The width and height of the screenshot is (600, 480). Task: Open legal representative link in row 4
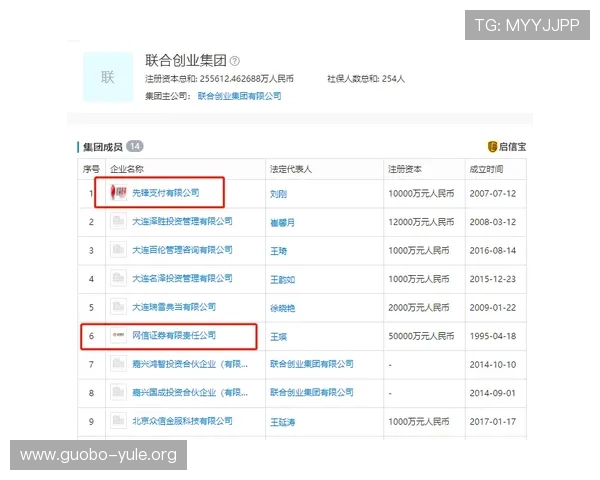tap(282, 279)
